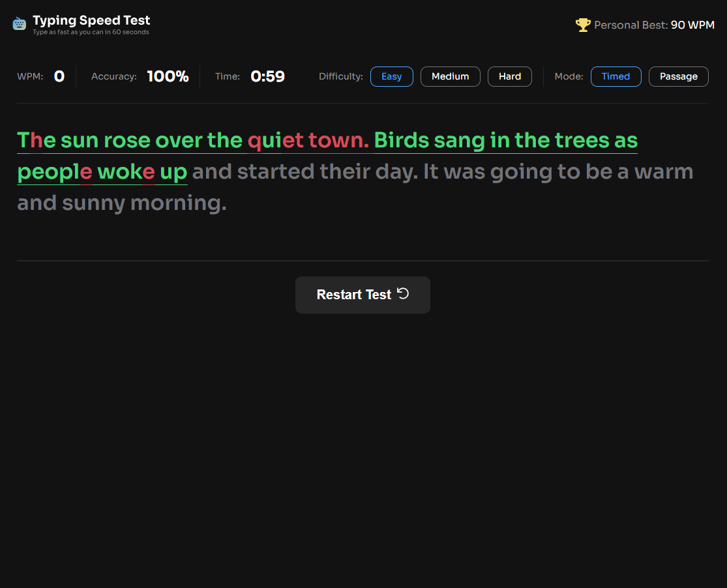Select Easy difficulty
Viewport: 727px width, 588px height.
[x=391, y=76]
